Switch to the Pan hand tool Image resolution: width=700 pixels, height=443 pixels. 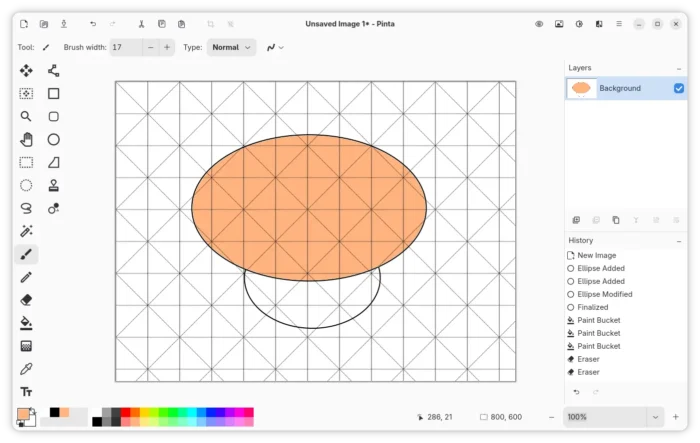pos(26,139)
